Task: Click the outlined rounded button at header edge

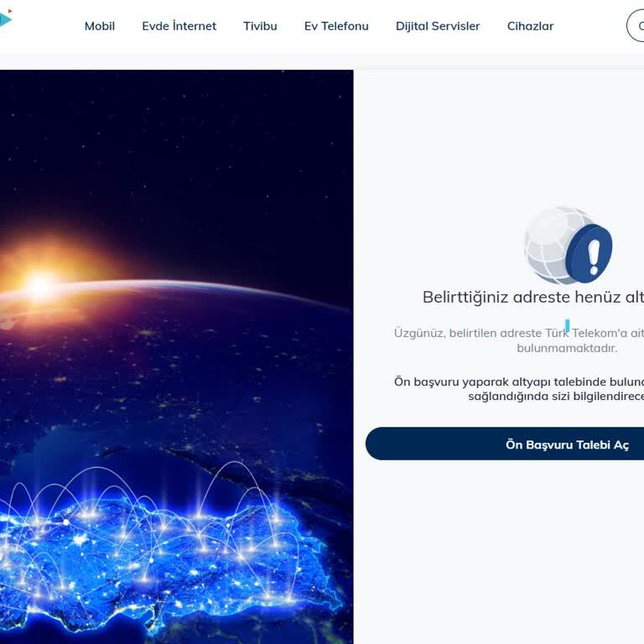Action: coord(636,26)
